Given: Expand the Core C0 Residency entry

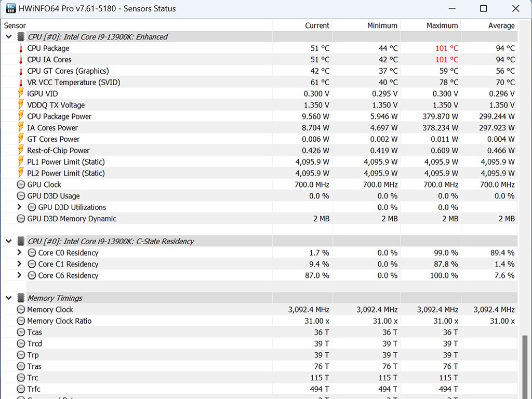Looking at the screenshot, I should tap(20, 252).
